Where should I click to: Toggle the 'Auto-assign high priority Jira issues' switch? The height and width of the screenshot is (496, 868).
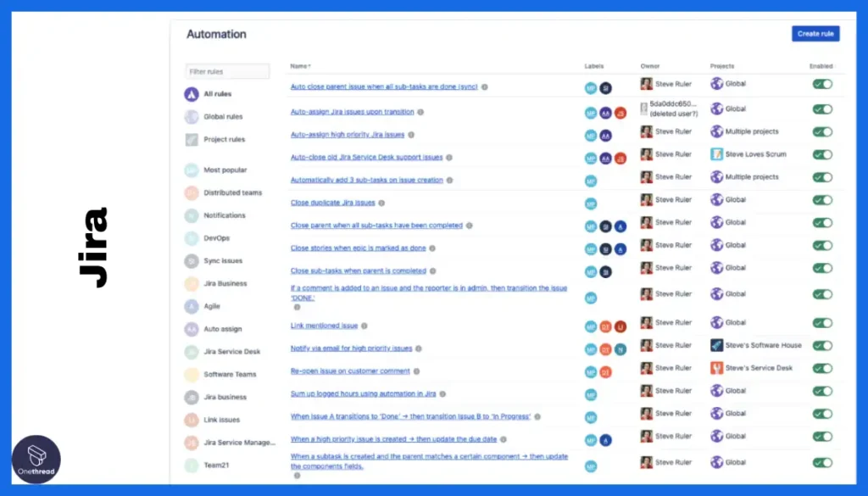[x=822, y=131]
